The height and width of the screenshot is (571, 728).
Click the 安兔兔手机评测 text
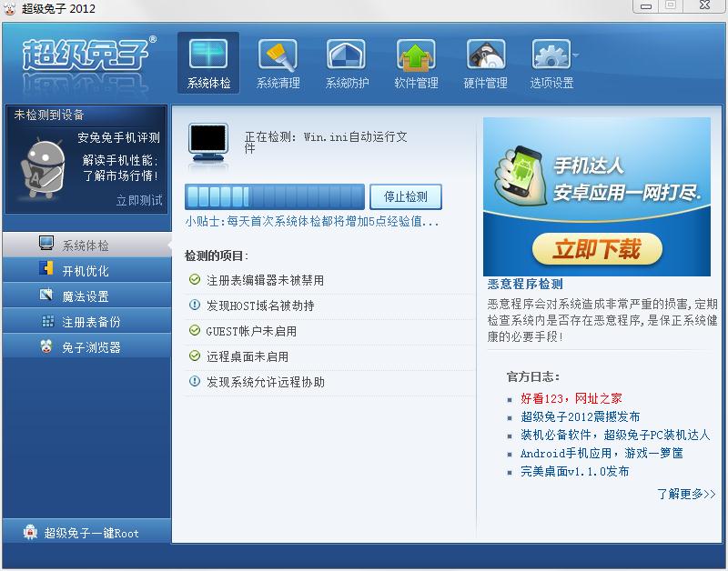pyautogui.click(x=119, y=137)
